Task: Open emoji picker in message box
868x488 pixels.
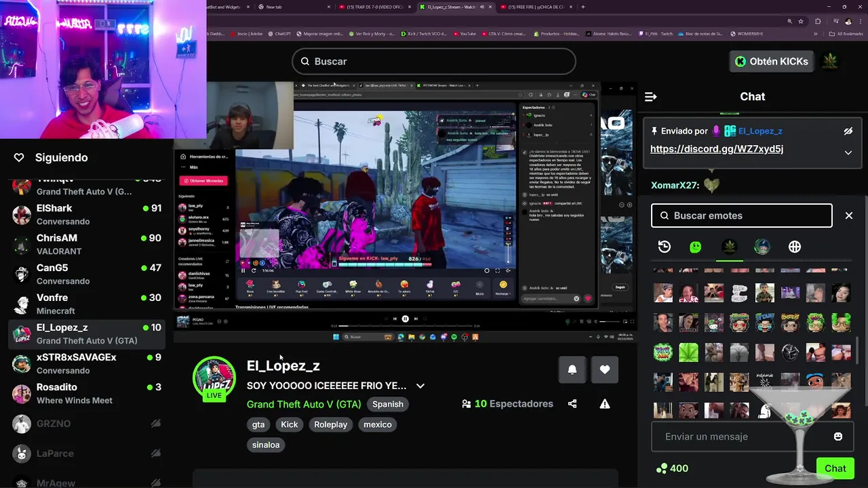Action: [x=837, y=436]
